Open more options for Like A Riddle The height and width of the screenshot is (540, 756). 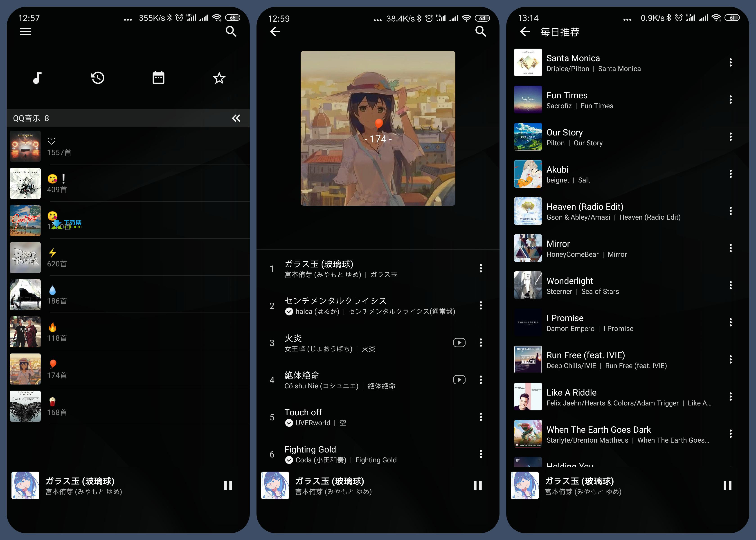click(x=730, y=397)
